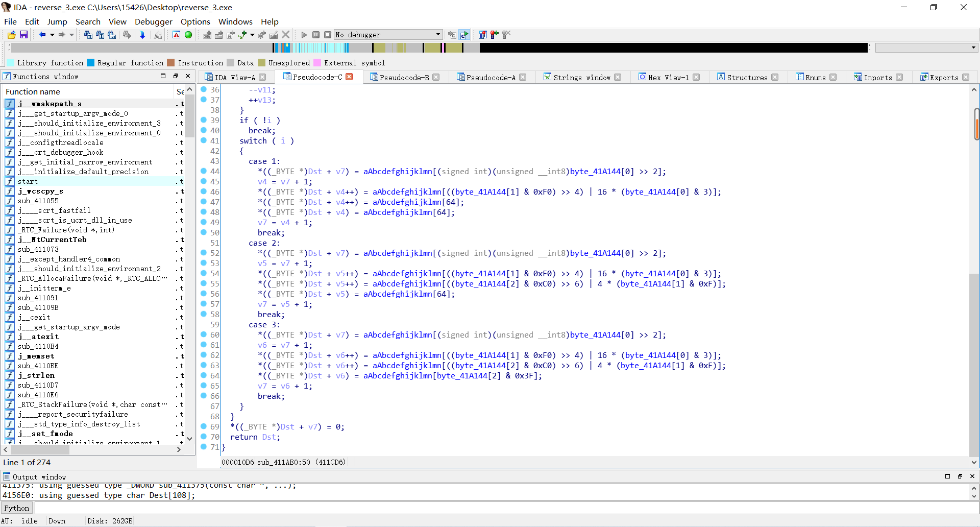The image size is (980, 527).
Task: Click the Python command input field
Action: 505,508
